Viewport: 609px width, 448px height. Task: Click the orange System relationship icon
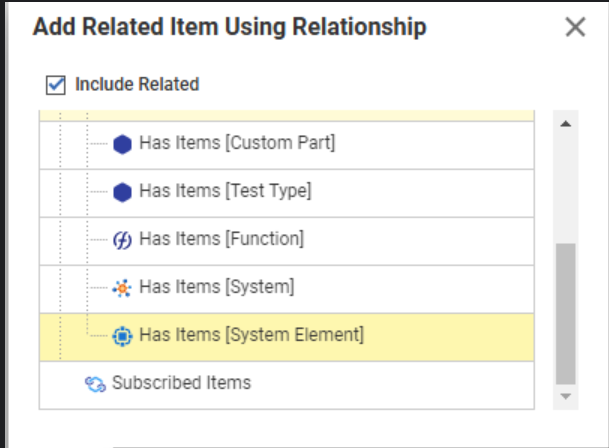(x=123, y=288)
